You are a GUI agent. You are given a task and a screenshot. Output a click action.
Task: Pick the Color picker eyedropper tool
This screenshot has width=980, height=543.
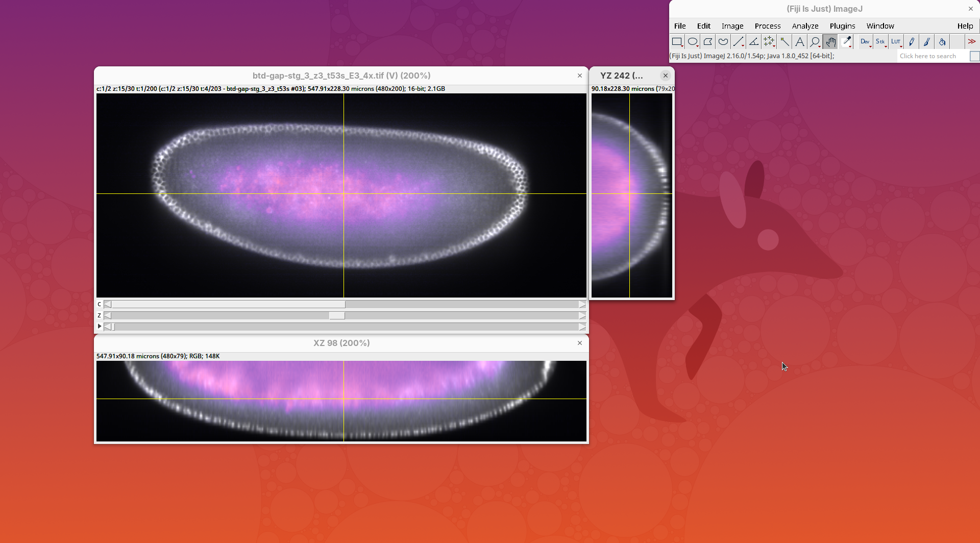coord(846,42)
